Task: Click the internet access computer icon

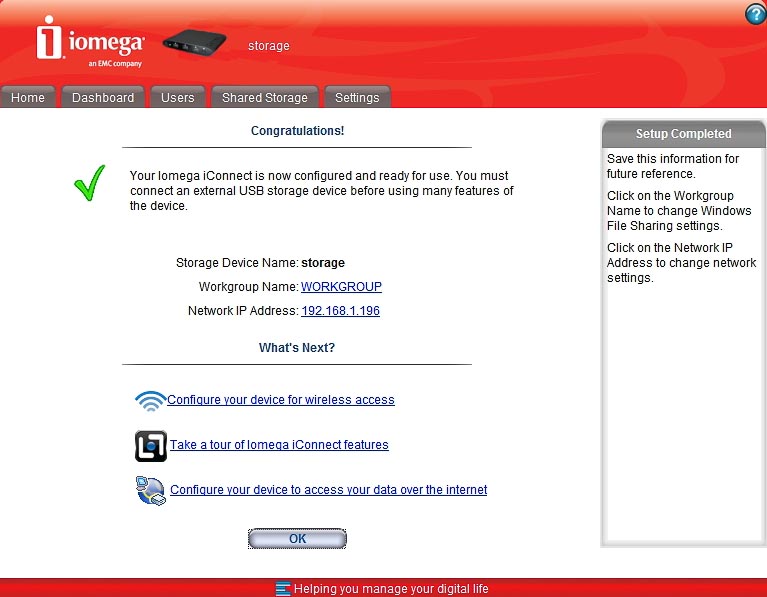Action: [x=151, y=491]
